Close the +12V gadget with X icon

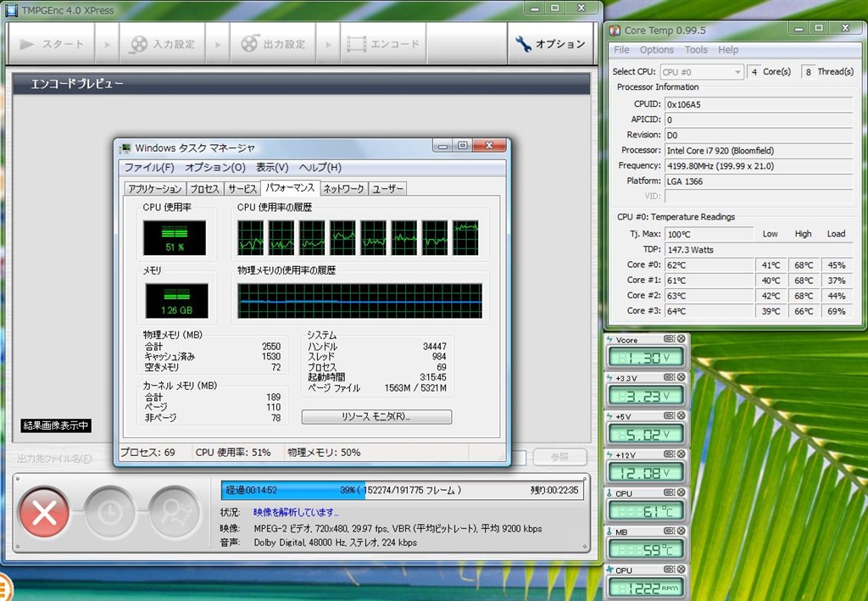pos(681,454)
